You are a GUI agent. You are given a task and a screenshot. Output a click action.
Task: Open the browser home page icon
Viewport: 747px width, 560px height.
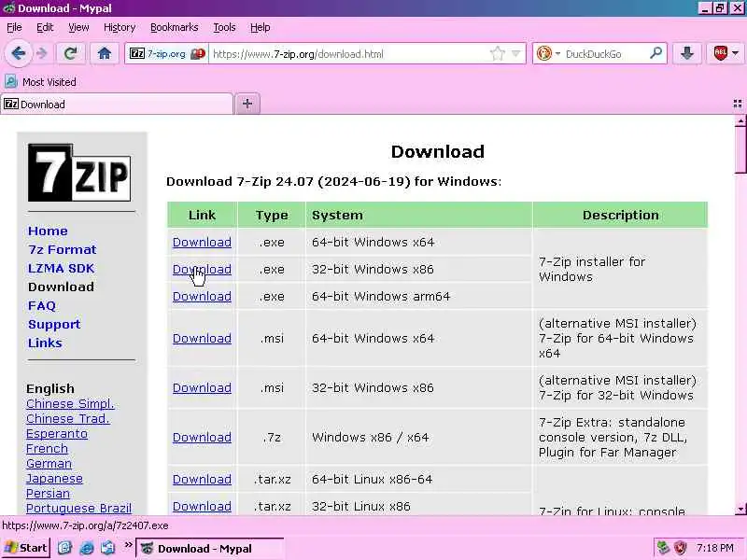105,53
